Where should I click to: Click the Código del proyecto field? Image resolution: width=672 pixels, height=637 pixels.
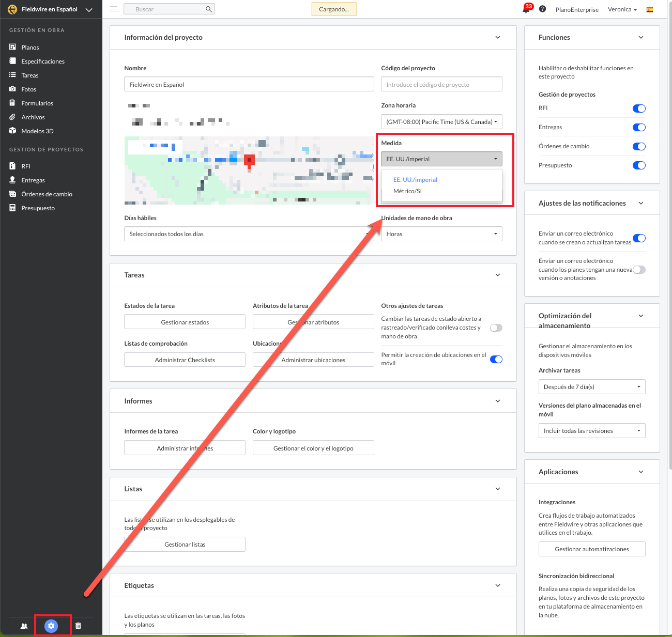click(x=441, y=84)
